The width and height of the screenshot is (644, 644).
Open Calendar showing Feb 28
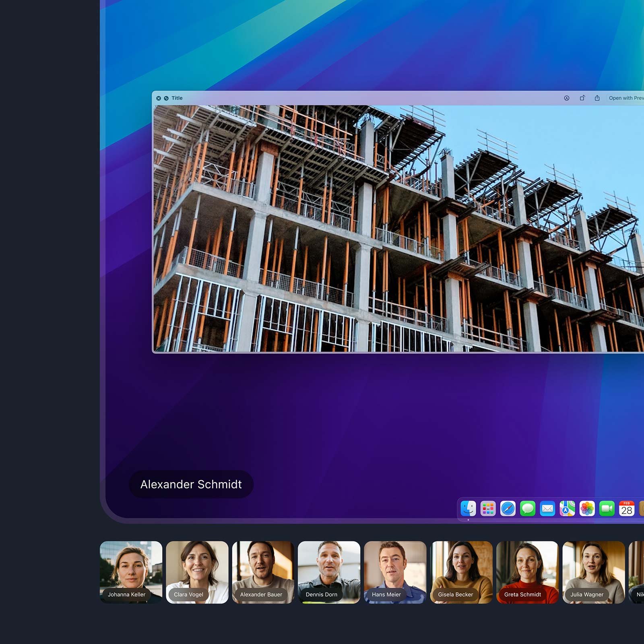[x=626, y=509]
